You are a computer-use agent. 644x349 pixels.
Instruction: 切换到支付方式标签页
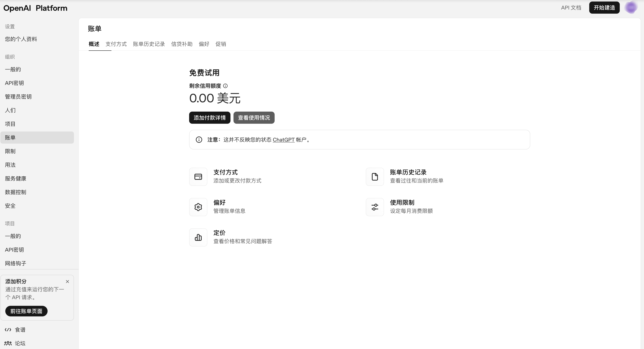pos(116,44)
